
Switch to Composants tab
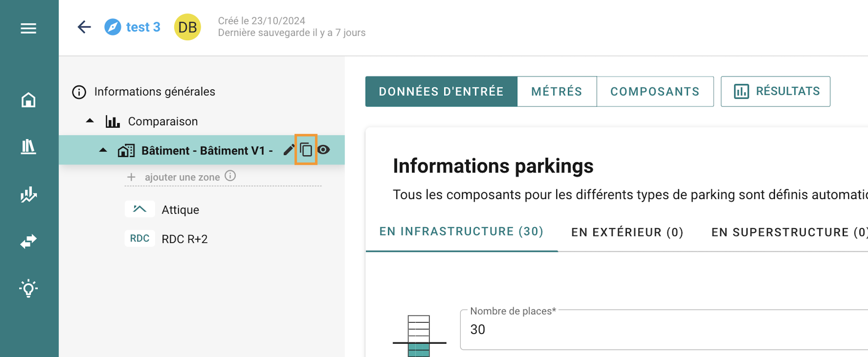[x=655, y=91]
